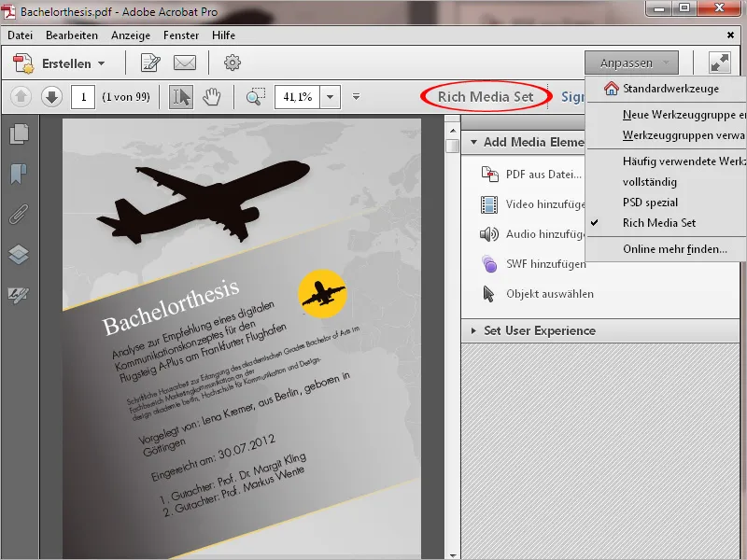The image size is (747, 560).
Task: Click the envelope email icon
Action: tap(185, 63)
